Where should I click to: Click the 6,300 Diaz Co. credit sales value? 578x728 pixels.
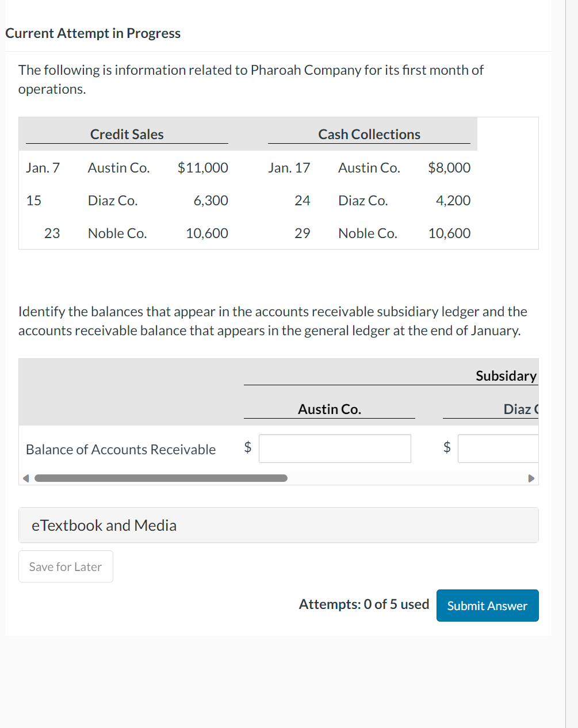(210, 200)
